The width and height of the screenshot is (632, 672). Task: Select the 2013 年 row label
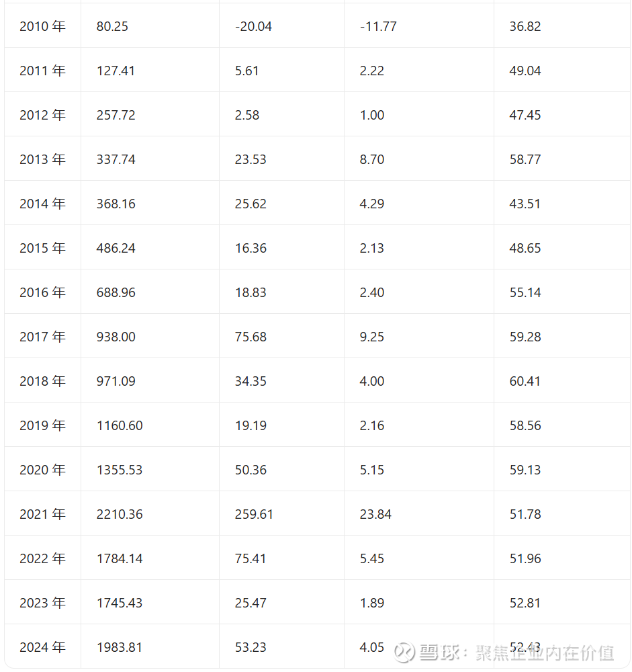point(42,159)
